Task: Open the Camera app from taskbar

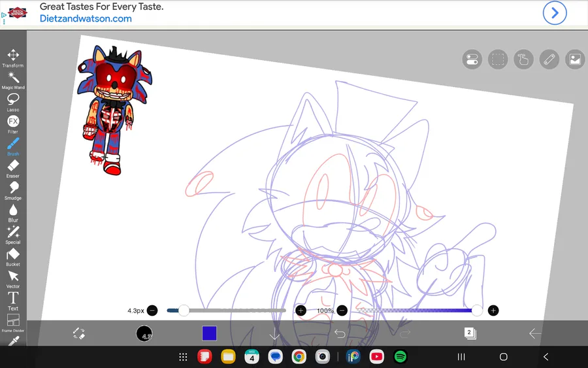Action: click(323, 357)
